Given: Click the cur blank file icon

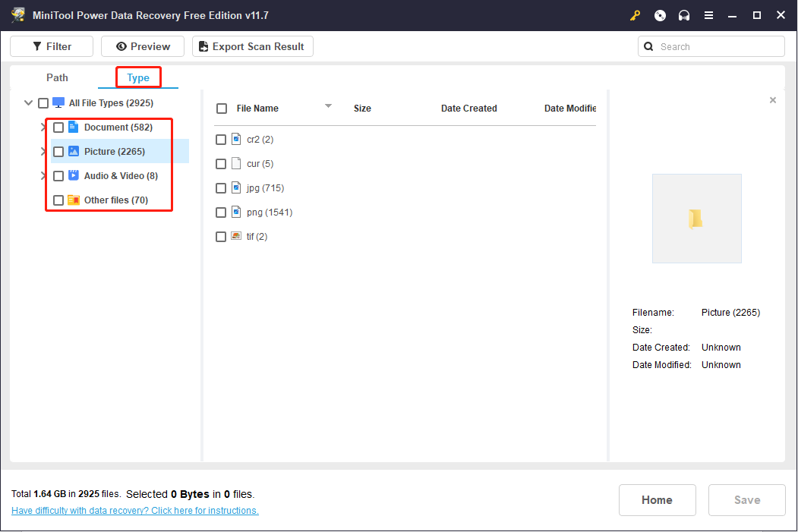Looking at the screenshot, I should pyautogui.click(x=236, y=163).
